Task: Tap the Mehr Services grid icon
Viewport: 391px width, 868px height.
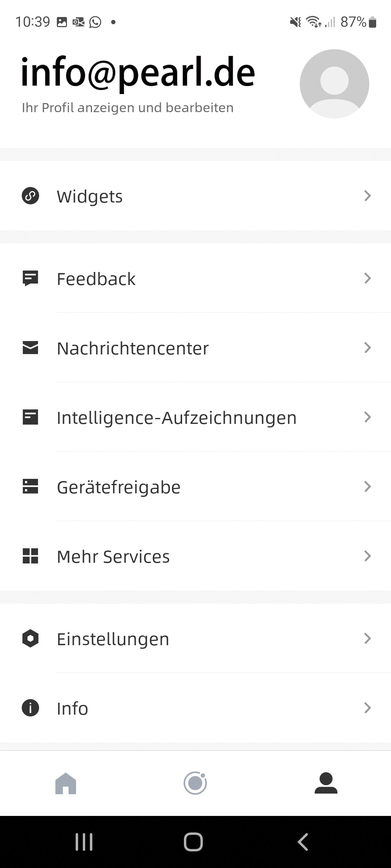Action: tap(30, 556)
